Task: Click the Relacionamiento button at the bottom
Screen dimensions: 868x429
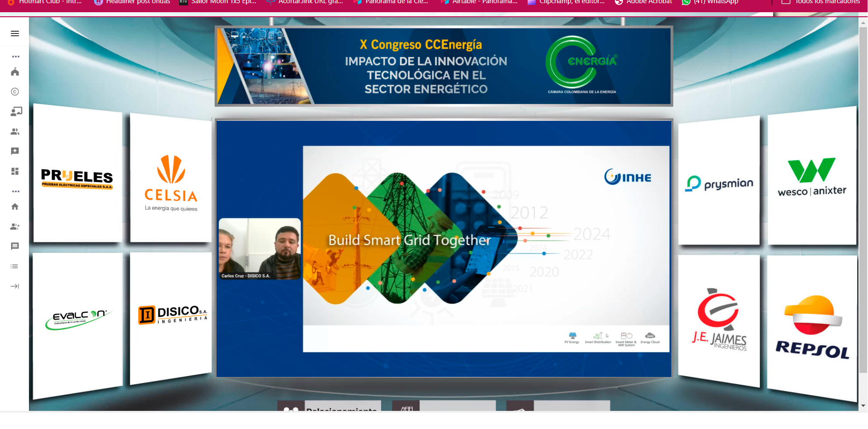Action: coord(329,406)
